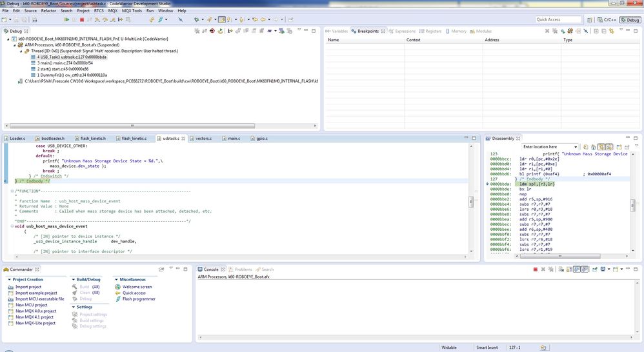The height and width of the screenshot is (352, 644).
Task: Select stack frame 3 main() main.c:274
Action: point(65,63)
